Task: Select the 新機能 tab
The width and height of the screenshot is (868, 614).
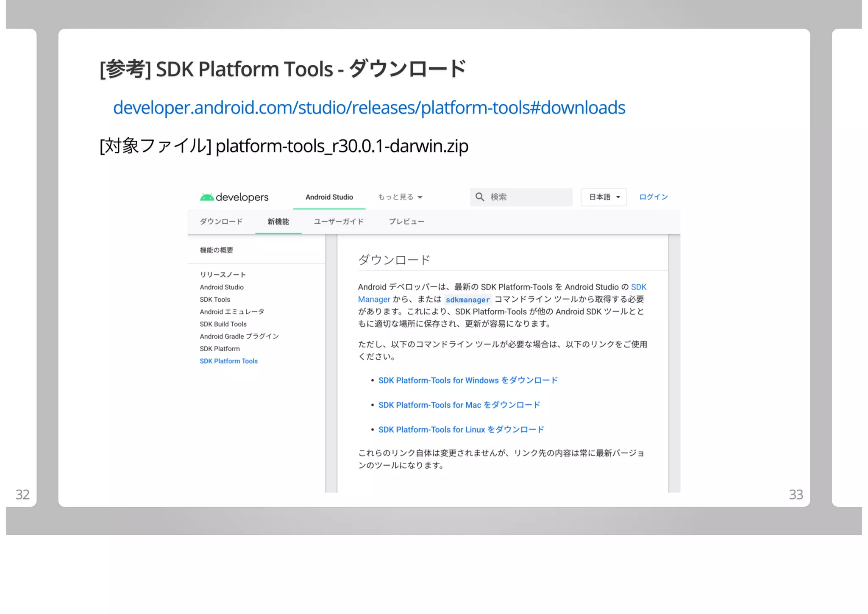Action: 278,222
